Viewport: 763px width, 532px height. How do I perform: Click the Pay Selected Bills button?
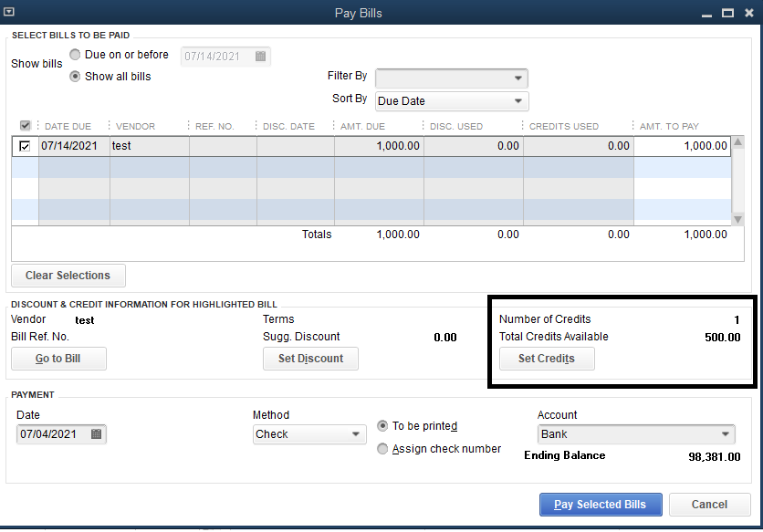tap(600, 505)
